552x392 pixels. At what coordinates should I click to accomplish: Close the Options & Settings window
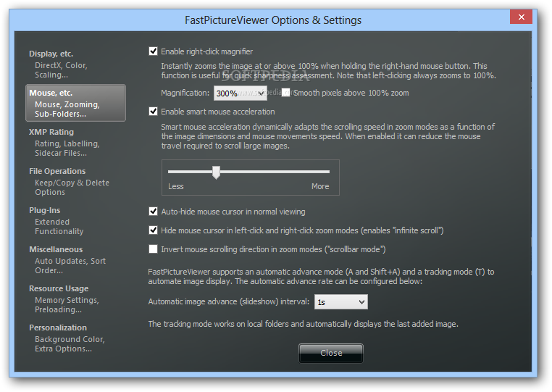pos(521,17)
